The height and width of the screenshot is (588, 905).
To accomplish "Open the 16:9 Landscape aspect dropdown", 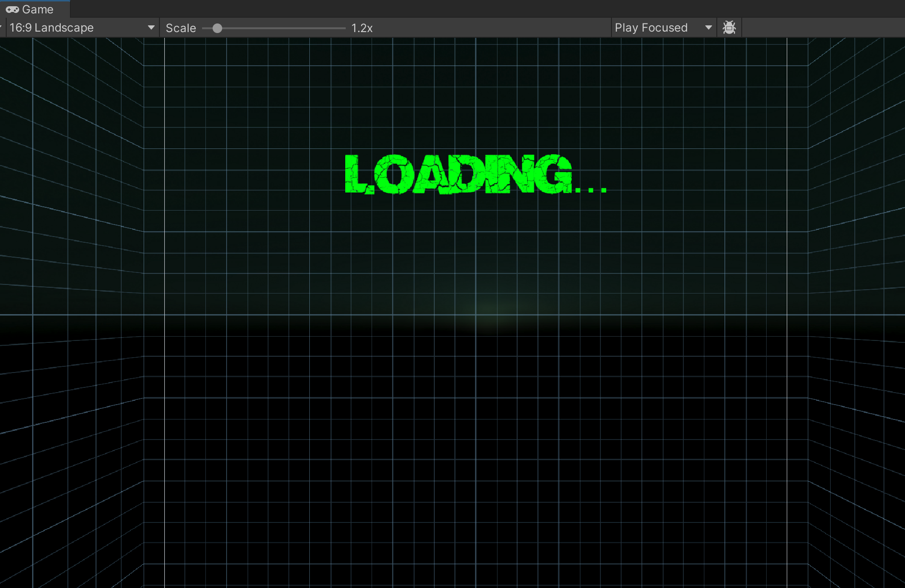I will click(x=82, y=28).
